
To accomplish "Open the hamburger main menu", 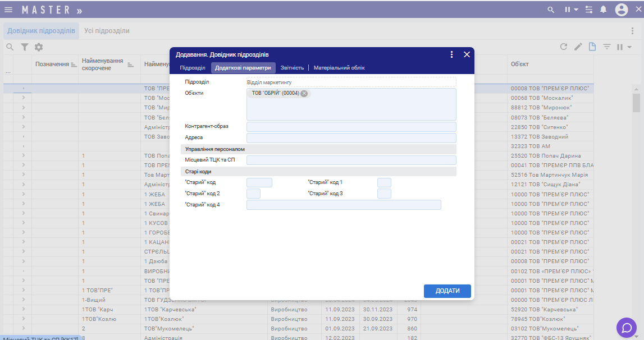I will pos(8,10).
